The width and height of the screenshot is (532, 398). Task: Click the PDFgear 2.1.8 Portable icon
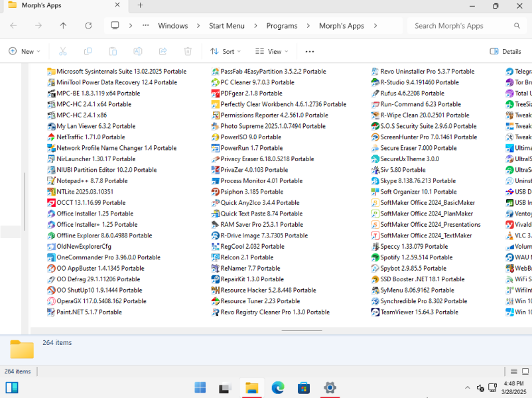coord(215,94)
